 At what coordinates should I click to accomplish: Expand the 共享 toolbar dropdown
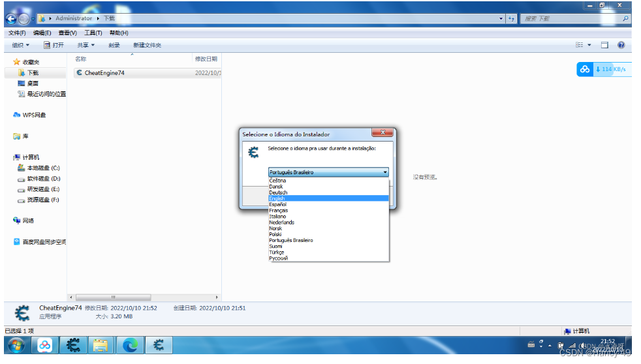(x=86, y=45)
